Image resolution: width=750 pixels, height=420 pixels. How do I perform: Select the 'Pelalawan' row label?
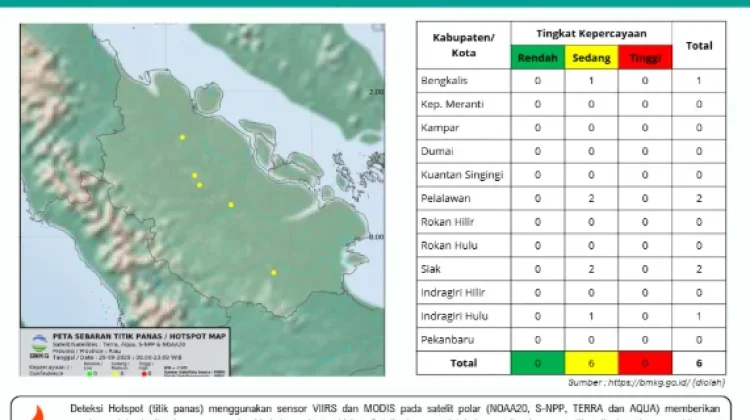pos(445,198)
